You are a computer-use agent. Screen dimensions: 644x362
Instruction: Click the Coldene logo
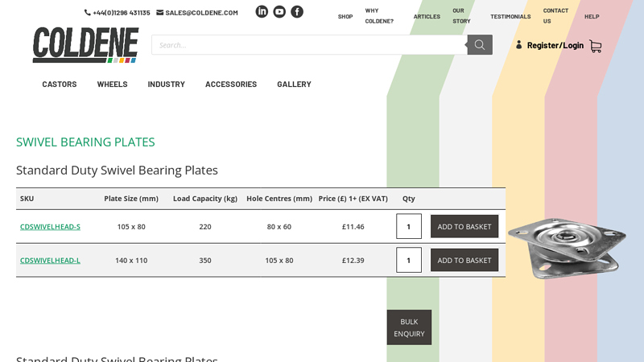(x=85, y=45)
